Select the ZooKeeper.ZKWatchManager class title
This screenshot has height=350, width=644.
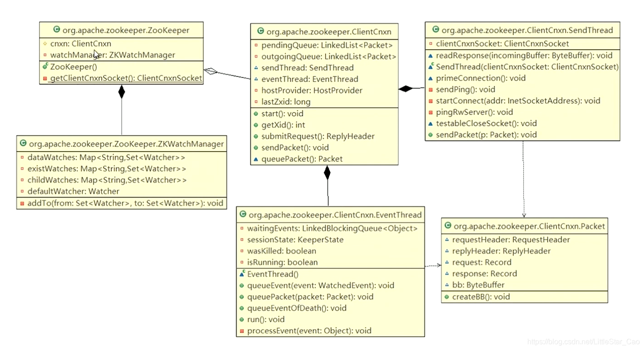(x=126, y=144)
